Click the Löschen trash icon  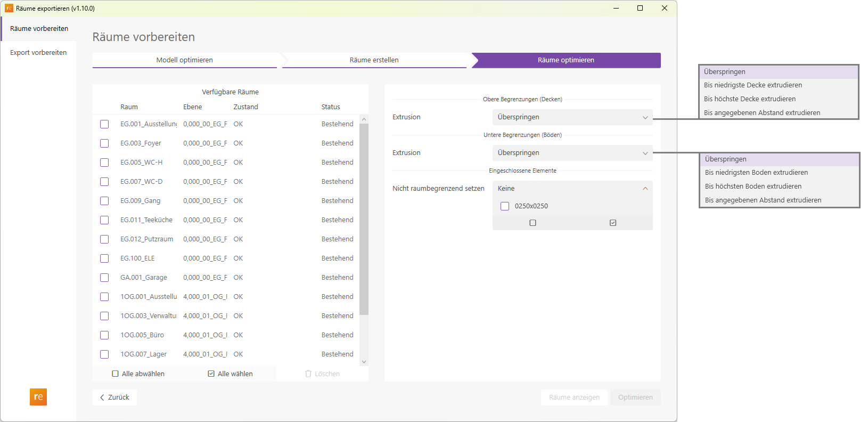coord(308,374)
